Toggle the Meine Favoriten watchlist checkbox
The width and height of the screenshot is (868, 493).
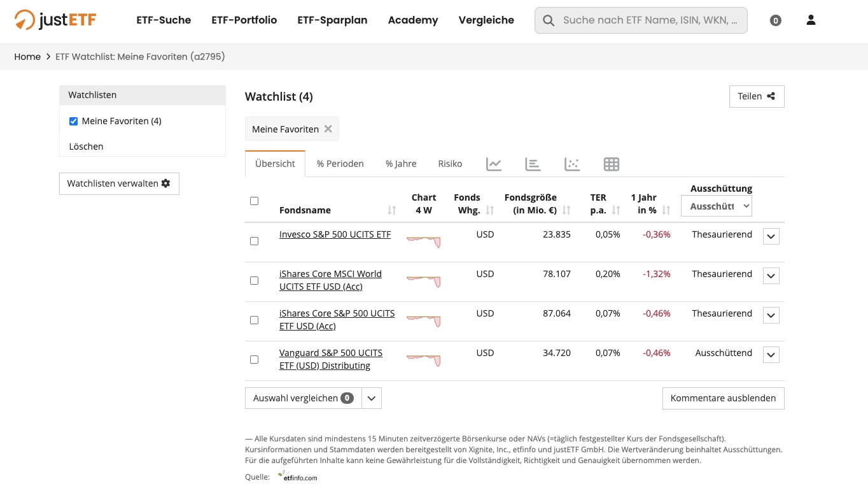[x=73, y=121]
